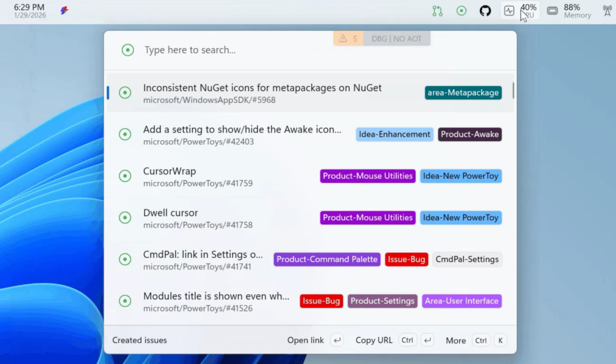616x364 pixels.
Task: Click the area-Metapackage label tag
Action: point(463,93)
